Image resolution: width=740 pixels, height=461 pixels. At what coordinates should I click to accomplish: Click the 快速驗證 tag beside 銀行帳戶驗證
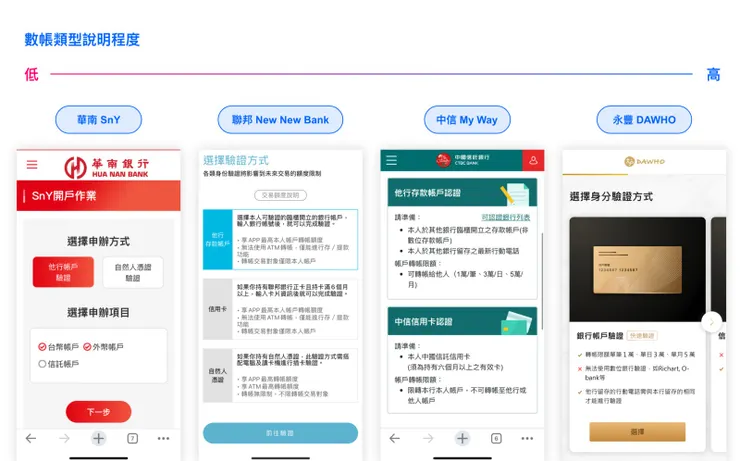pos(642,335)
